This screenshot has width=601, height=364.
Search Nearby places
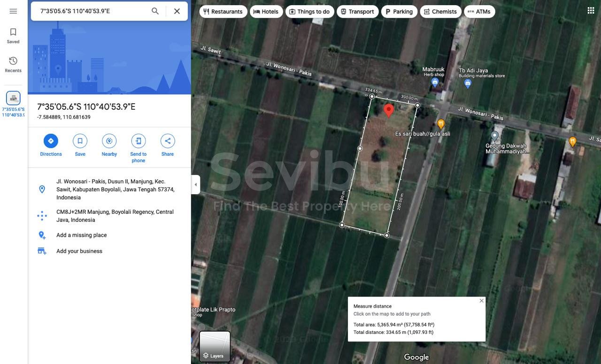coord(109,141)
